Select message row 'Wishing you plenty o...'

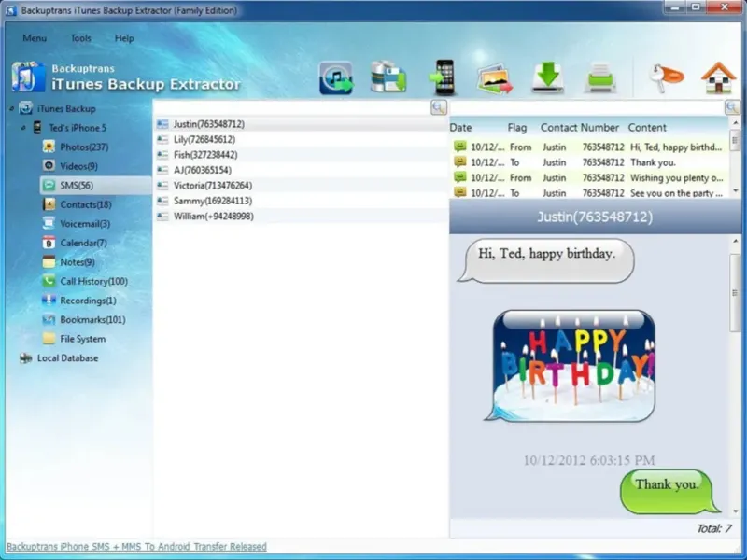(x=589, y=177)
